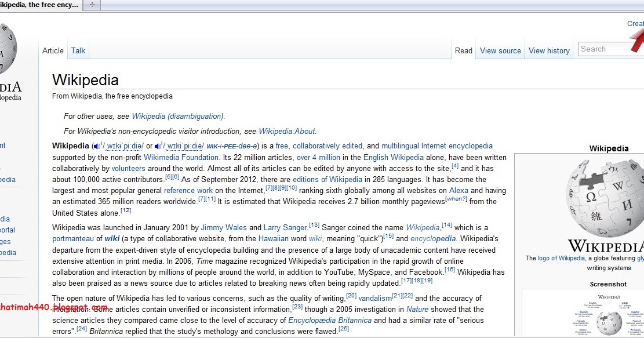The image size is (644, 338).
Task: Open Encyclopædia Britannica link
Action: tap(330, 321)
